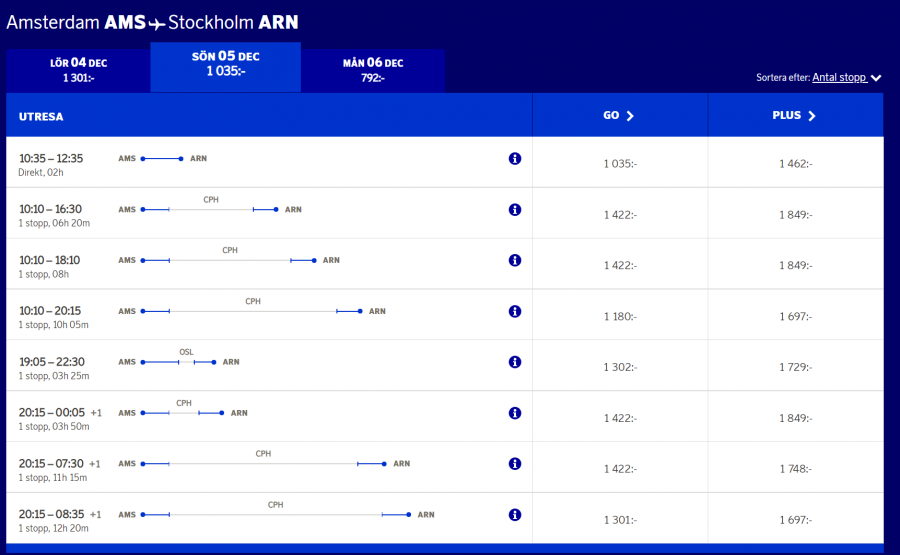This screenshot has width=900, height=555.
Task: Show info for 10:10 – 18:10 flight
Action: 515,260
